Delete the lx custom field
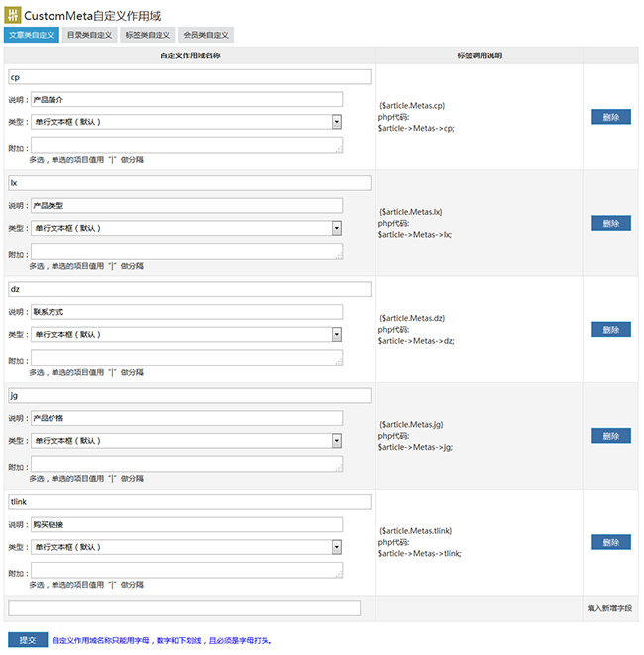Viewport: 644px width, 655px height. 611,224
